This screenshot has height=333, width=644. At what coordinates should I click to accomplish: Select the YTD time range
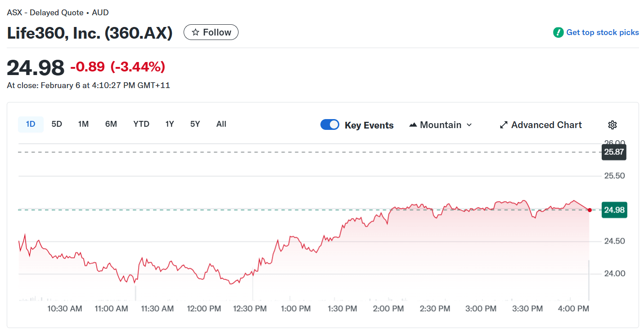pos(141,124)
